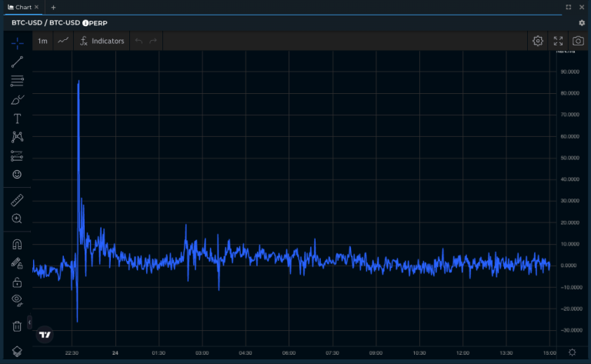
Task: Open the Indicators dialog
Action: 102,41
